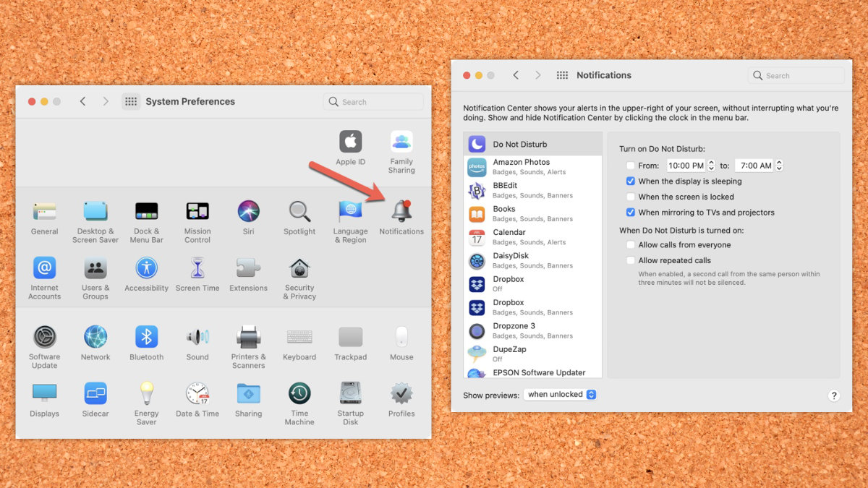
Task: Enable Allow calls from everyone
Action: click(631, 245)
